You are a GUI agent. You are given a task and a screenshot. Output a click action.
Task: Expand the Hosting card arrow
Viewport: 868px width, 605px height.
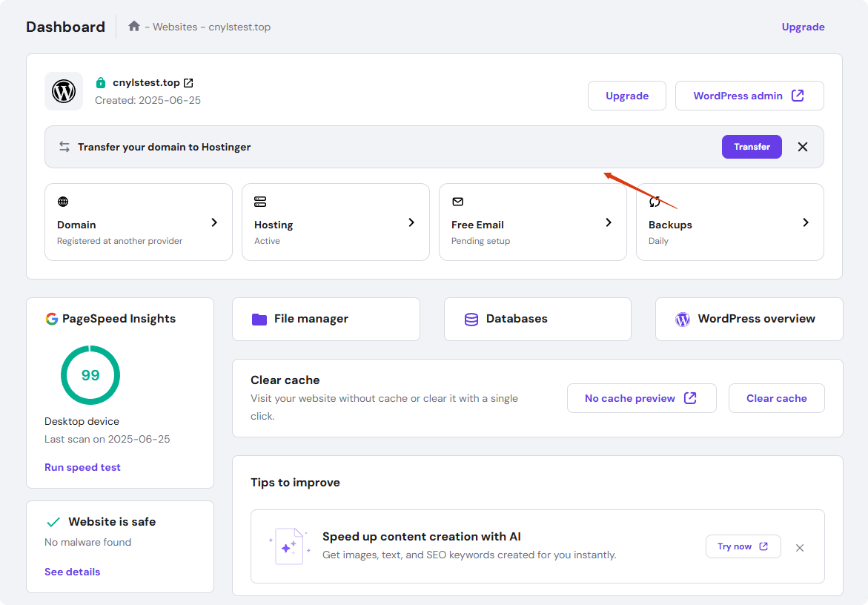(x=411, y=222)
